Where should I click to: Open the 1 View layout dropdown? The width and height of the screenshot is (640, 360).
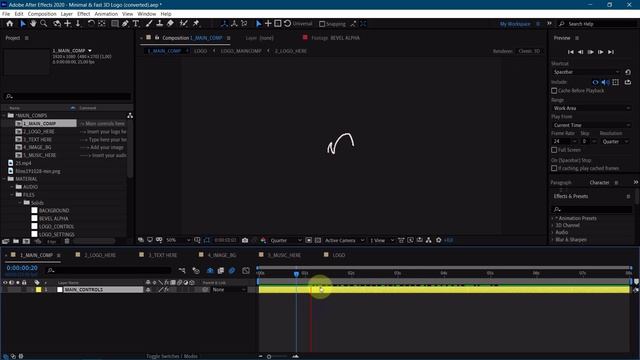pos(382,240)
